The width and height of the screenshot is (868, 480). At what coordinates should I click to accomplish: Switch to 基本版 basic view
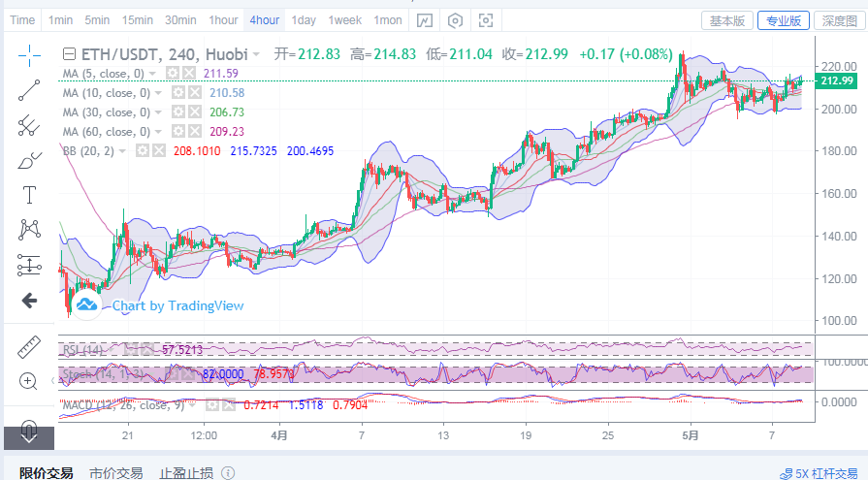727,20
